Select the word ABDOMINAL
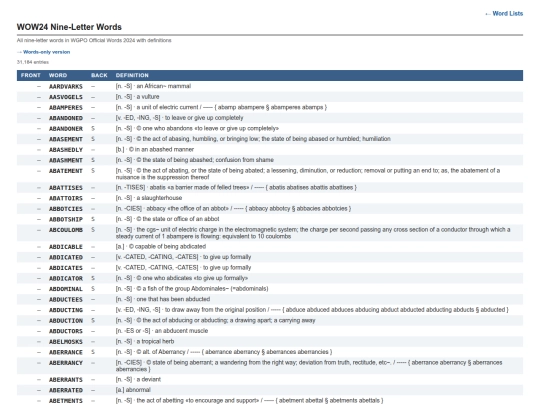The width and height of the screenshot is (540, 405). [x=66, y=289]
